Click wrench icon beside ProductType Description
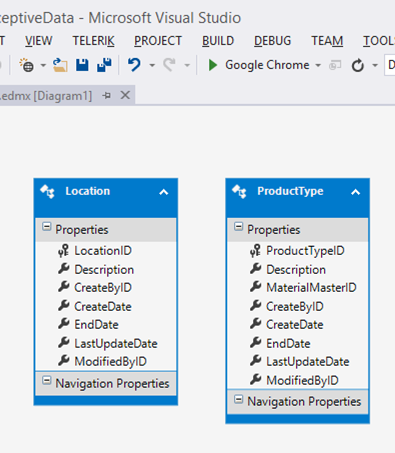This screenshot has width=395, height=453. coord(256,269)
